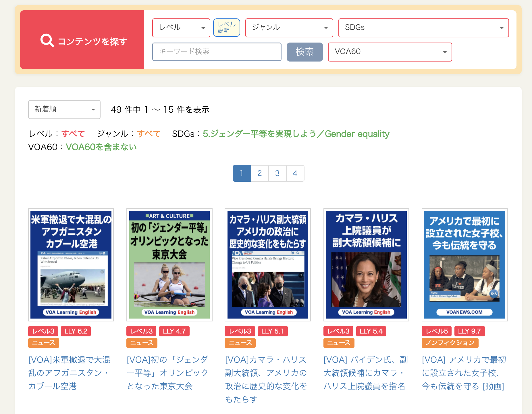Image resolution: width=532 pixels, height=414 pixels.
Task: Click the すべて value next to レベル
Action: pyautogui.click(x=73, y=134)
